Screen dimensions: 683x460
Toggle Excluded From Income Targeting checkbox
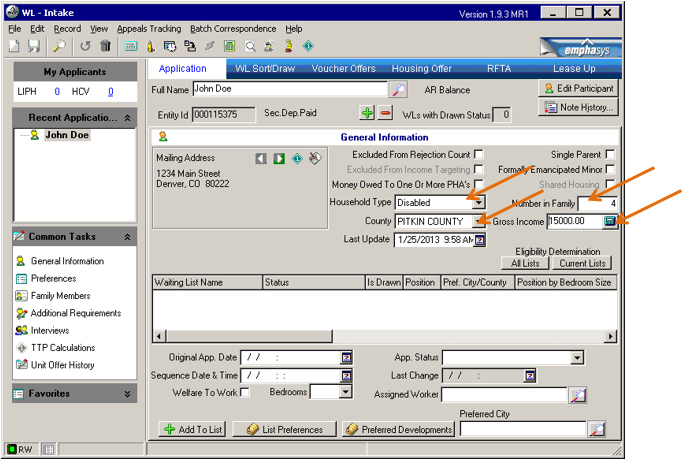(479, 169)
